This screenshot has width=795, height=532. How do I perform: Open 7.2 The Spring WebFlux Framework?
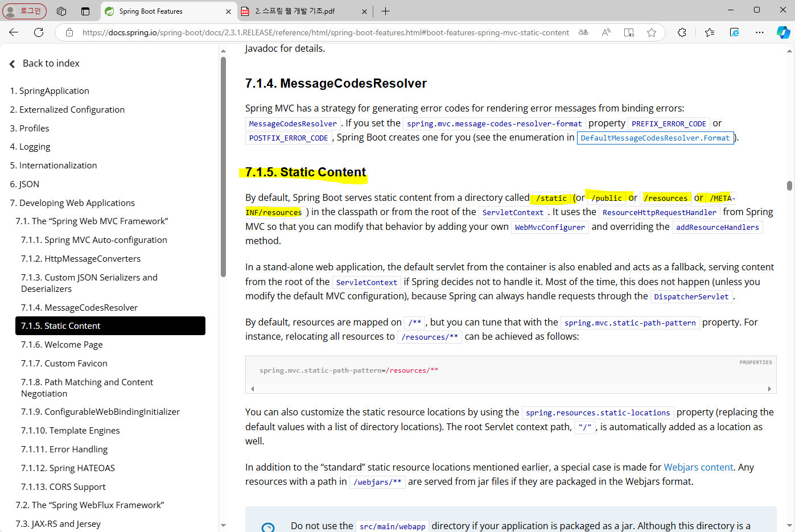tap(90, 505)
